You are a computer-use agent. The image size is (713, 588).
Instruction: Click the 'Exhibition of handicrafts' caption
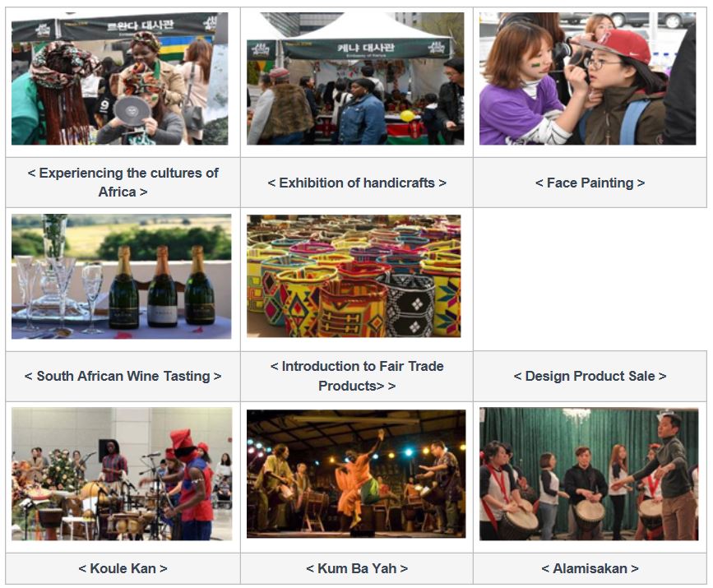[357, 183]
